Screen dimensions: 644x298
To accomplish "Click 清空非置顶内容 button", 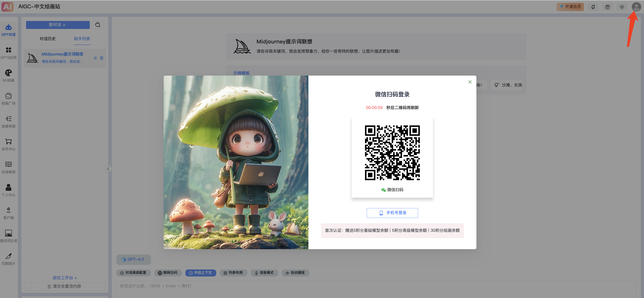I will (65, 286).
